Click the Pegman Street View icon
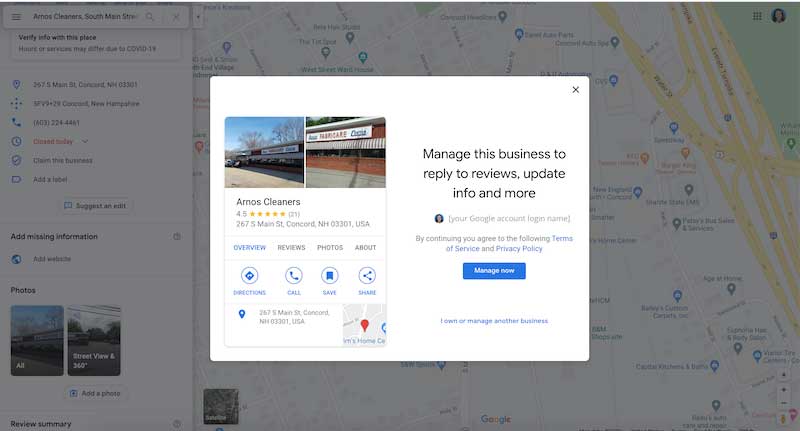Viewport: 800px width, 431px height. (x=783, y=419)
